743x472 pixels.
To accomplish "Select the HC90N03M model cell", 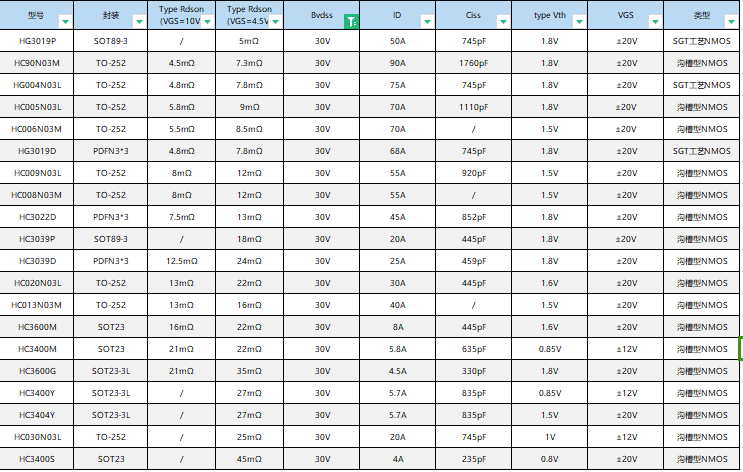I will [37, 63].
